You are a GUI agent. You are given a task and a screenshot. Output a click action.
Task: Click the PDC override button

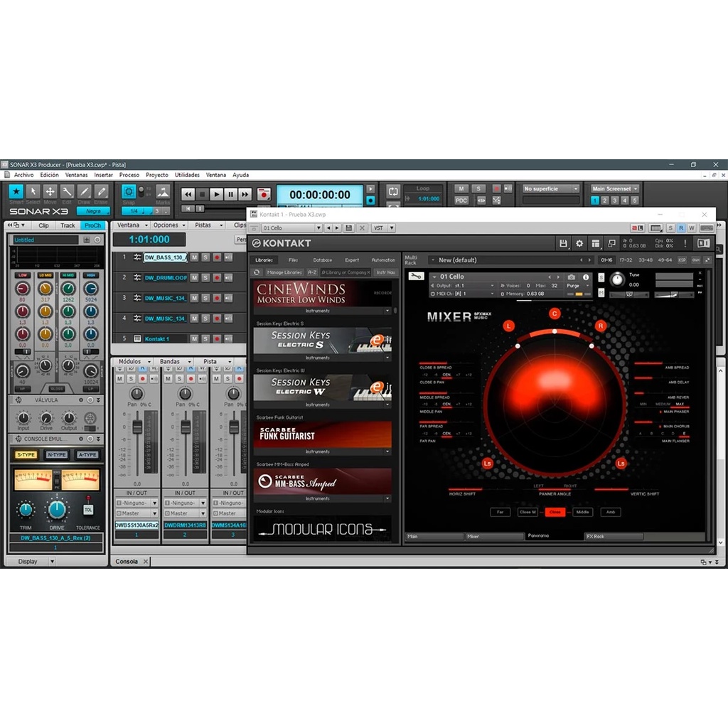(461, 200)
